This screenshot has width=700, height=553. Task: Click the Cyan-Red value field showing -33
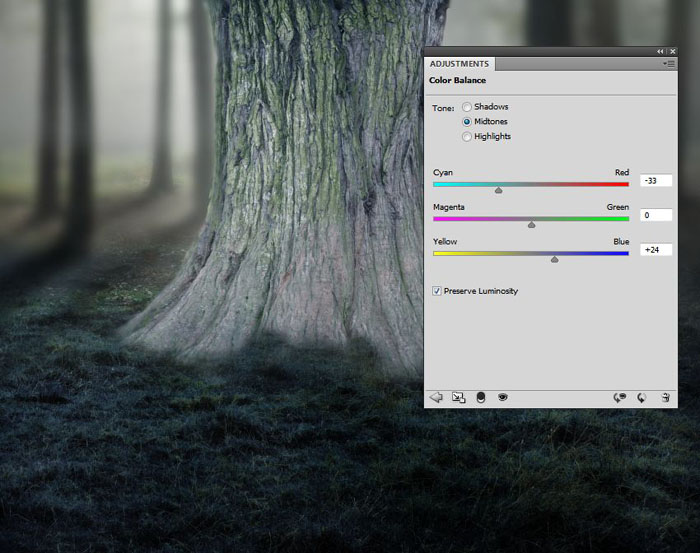point(656,181)
